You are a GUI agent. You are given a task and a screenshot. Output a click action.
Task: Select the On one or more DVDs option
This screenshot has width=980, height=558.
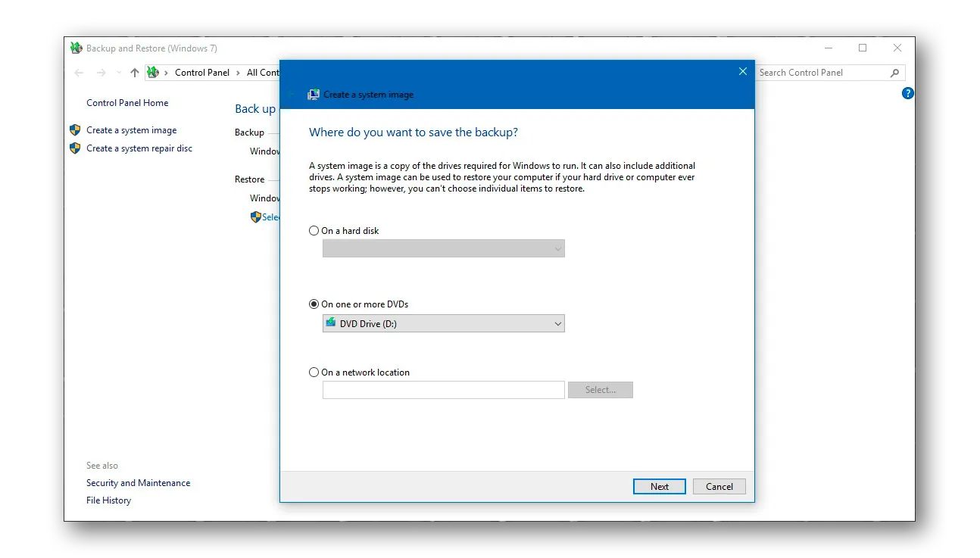[314, 304]
